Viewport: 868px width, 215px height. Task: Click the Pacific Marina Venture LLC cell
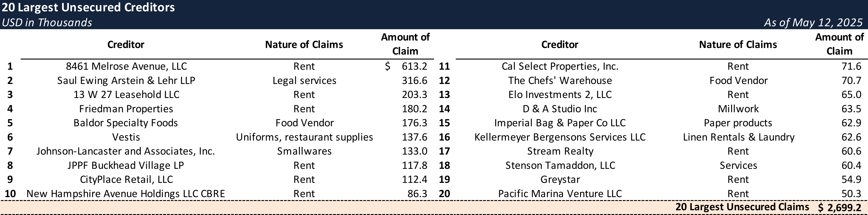click(560, 193)
